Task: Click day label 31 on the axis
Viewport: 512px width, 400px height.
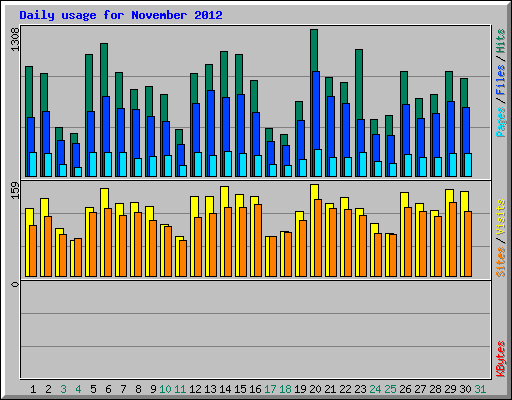Action: [x=480, y=389]
